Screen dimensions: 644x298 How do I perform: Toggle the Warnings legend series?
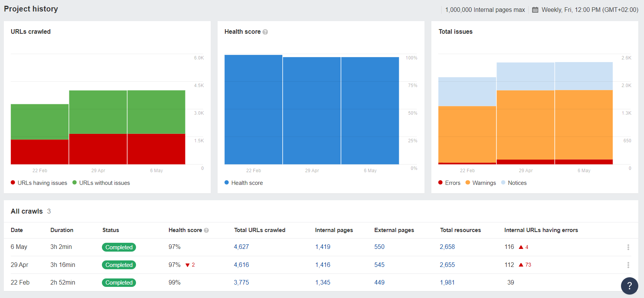[480, 183]
